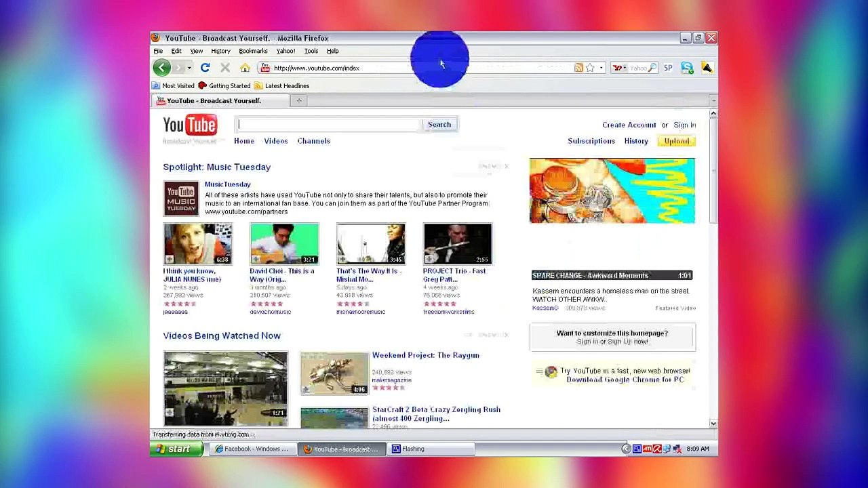The height and width of the screenshot is (488, 868).
Task: Select the YouTube - Broadcast Yourself tab
Action: coord(220,101)
